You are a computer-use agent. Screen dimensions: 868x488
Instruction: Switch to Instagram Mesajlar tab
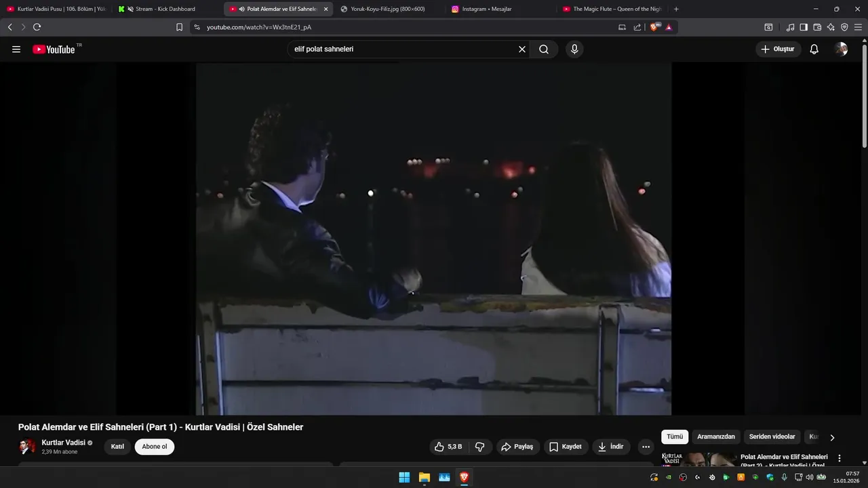click(500, 9)
